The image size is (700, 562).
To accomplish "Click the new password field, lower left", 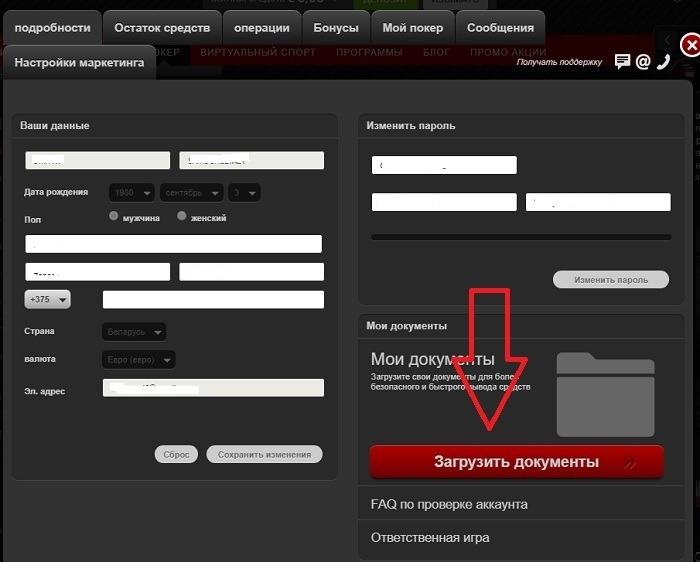I will coord(444,202).
